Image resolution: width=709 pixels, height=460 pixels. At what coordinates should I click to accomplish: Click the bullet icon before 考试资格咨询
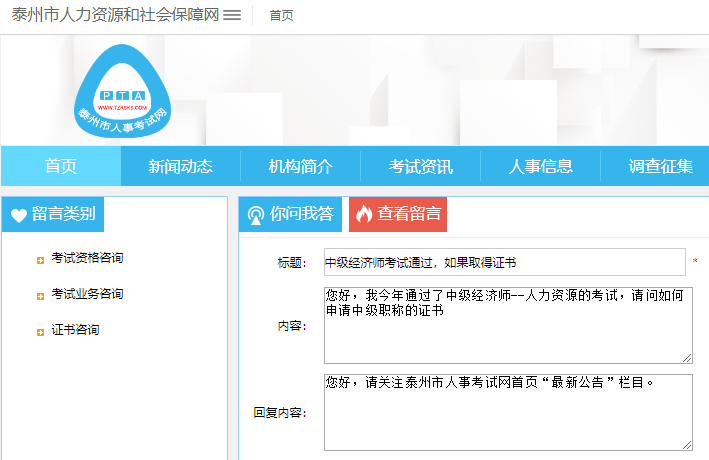point(40,259)
